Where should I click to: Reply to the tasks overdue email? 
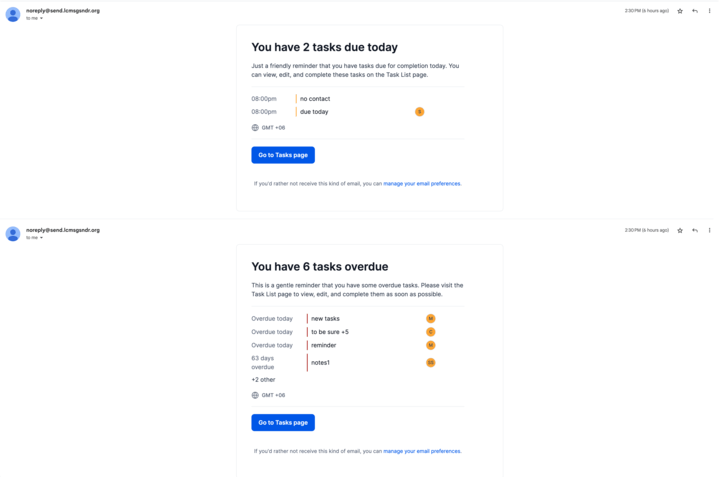click(x=695, y=230)
